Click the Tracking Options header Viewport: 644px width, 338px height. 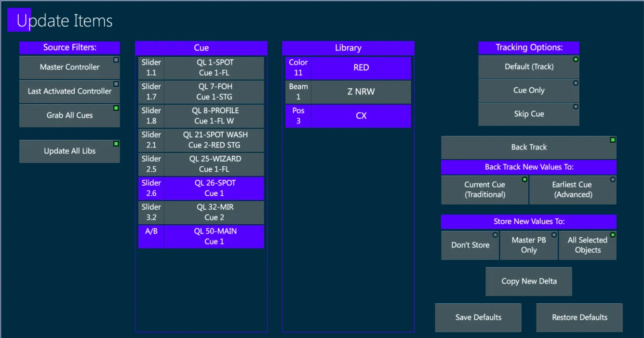tap(529, 48)
